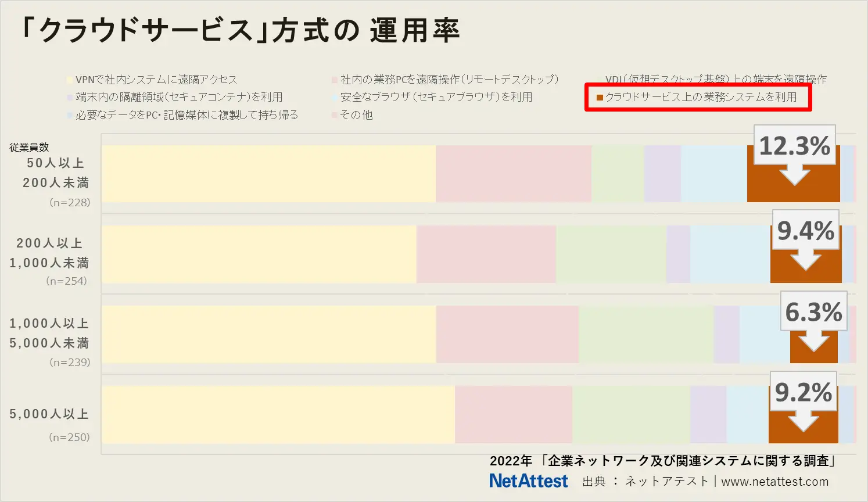The width and height of the screenshot is (868, 502).
Task: Select legend entry VPNで社内システムに遠隔アクセス
Action: pyautogui.click(x=152, y=80)
